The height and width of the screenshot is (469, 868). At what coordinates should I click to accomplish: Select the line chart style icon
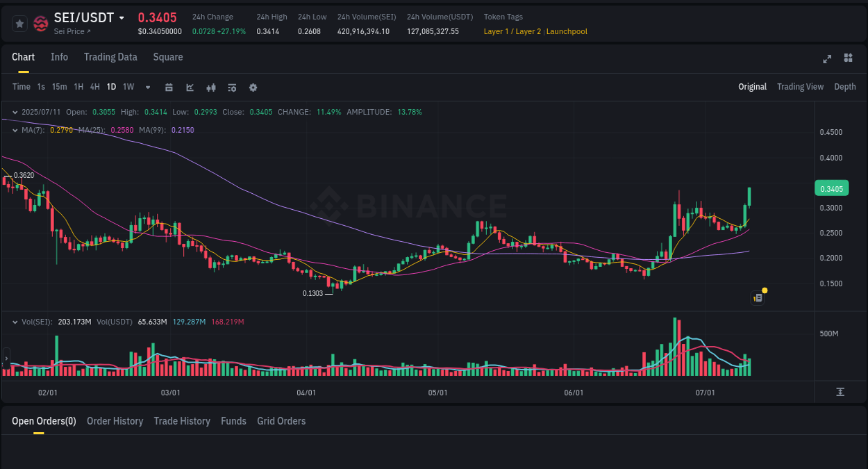coord(190,87)
